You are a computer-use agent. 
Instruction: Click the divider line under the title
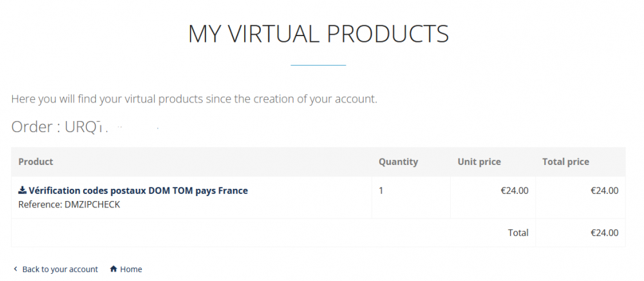coord(318,65)
